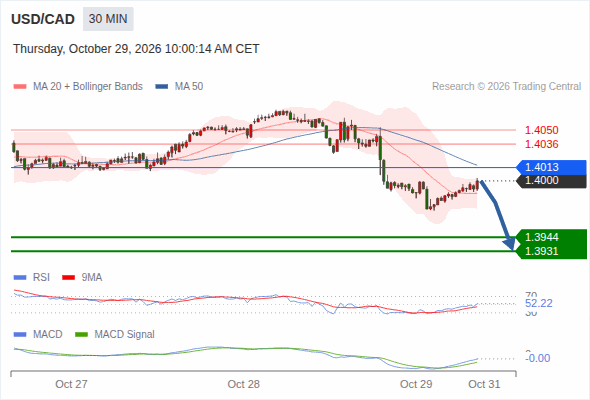Click the MA 50 blue legend swatch
Screen dimensions: 590x400
coord(162,87)
